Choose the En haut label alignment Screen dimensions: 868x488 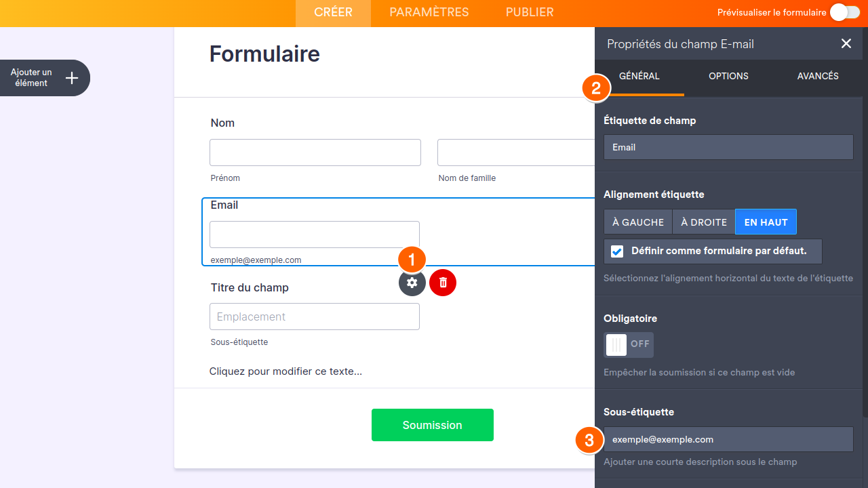click(766, 222)
